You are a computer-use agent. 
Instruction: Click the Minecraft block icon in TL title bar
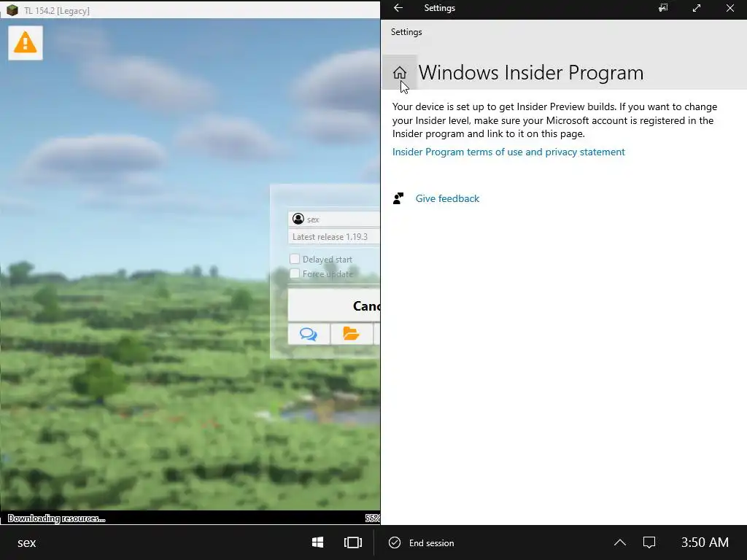[12, 10]
